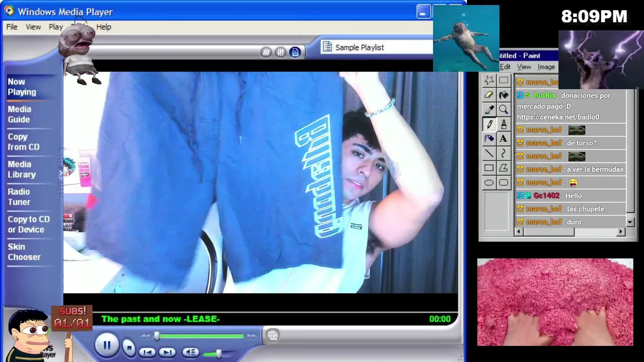
Task: Show equalizer and settings button
Action: tap(281, 52)
